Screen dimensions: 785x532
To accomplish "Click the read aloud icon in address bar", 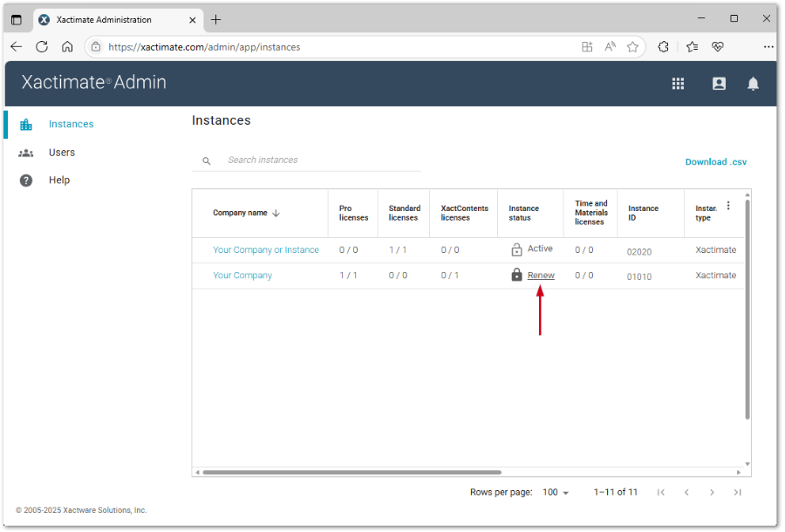I will [x=610, y=47].
